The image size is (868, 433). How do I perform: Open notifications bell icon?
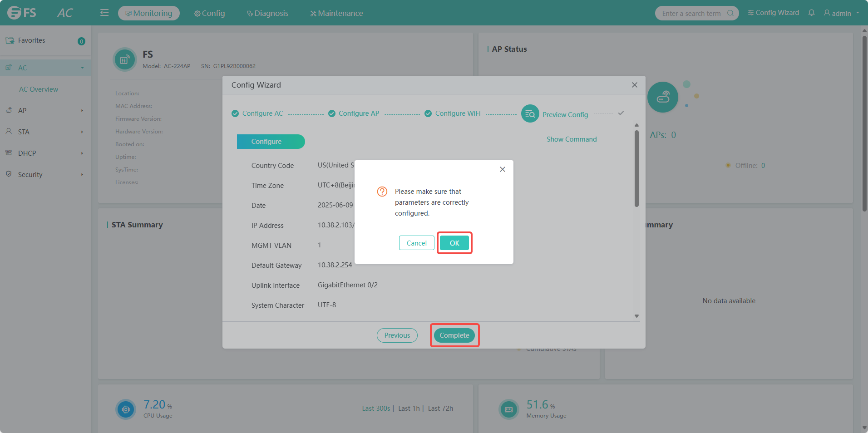tap(811, 13)
